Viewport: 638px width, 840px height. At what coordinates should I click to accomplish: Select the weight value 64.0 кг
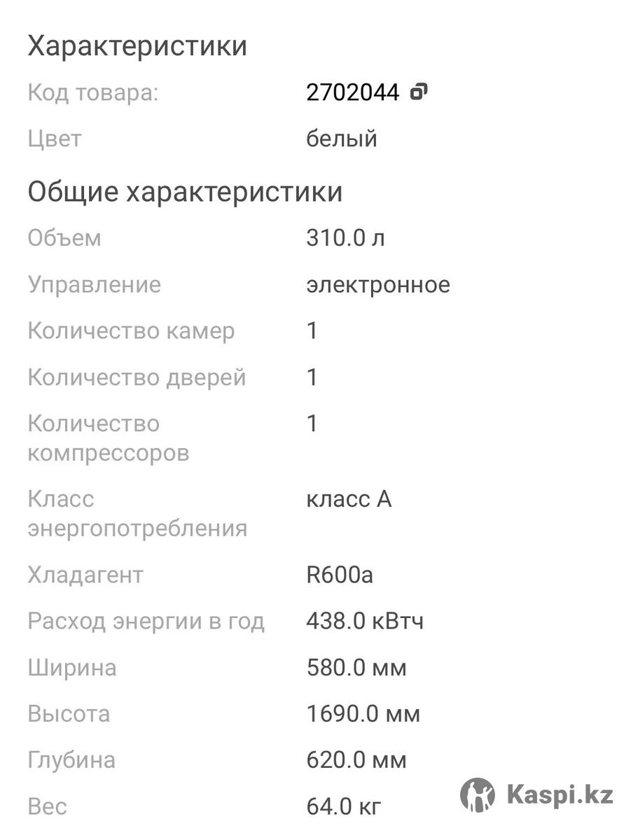tap(344, 806)
